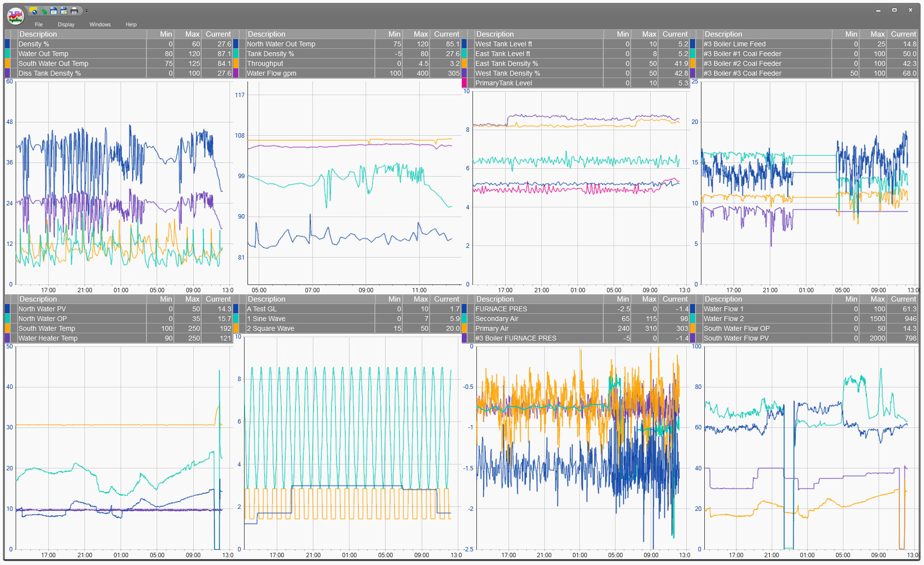924x565 pixels.
Task: Click the pink swatch beside PrimaryTank Level
Action: [464, 83]
